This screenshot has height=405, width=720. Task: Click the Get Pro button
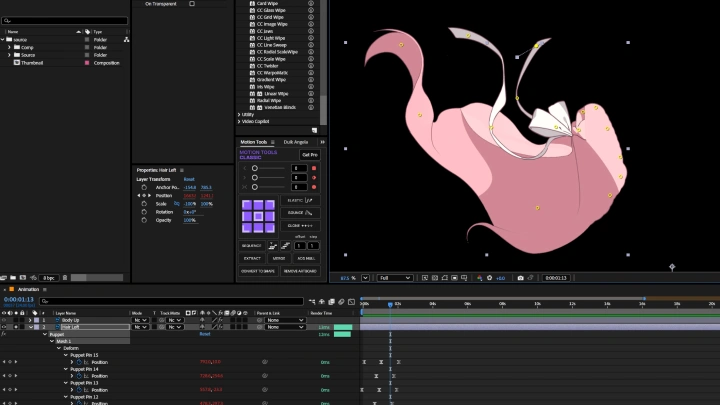pyautogui.click(x=309, y=155)
